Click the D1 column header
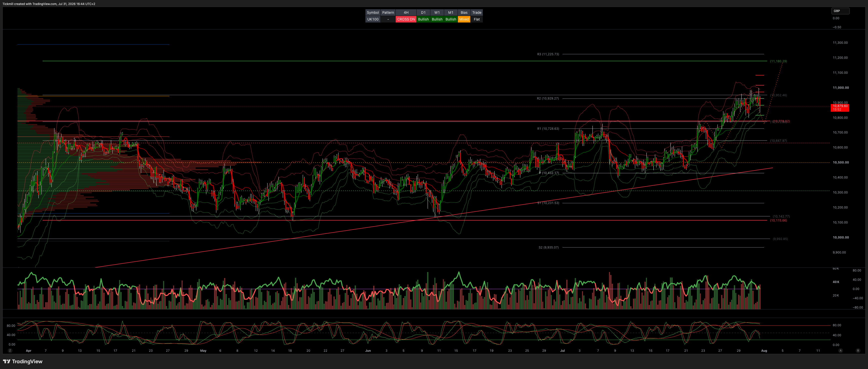The height and width of the screenshot is (369, 868). click(x=423, y=12)
